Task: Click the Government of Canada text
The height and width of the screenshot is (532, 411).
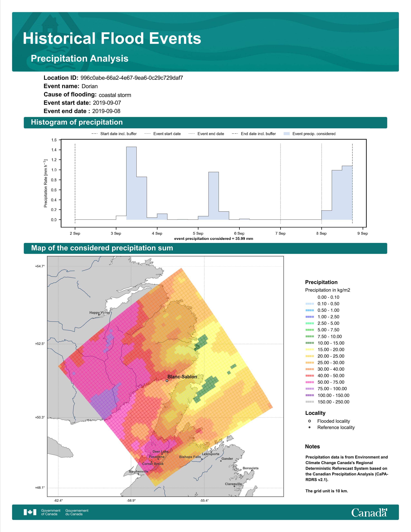Action: pos(51,512)
